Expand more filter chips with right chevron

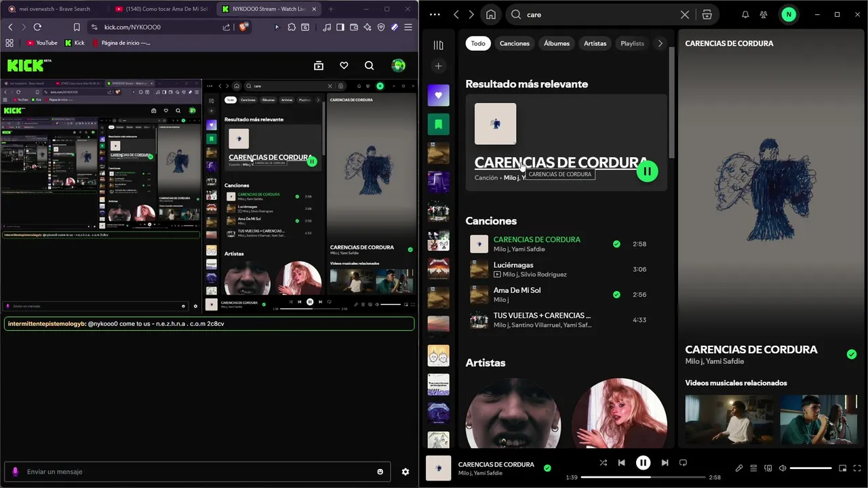point(660,43)
